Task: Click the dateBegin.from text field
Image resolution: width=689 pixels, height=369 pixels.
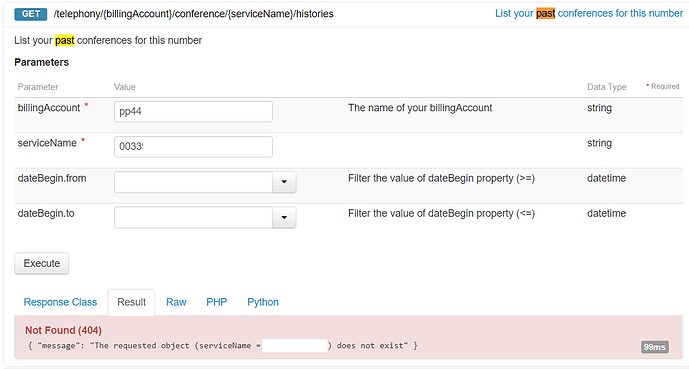Action: tap(193, 182)
